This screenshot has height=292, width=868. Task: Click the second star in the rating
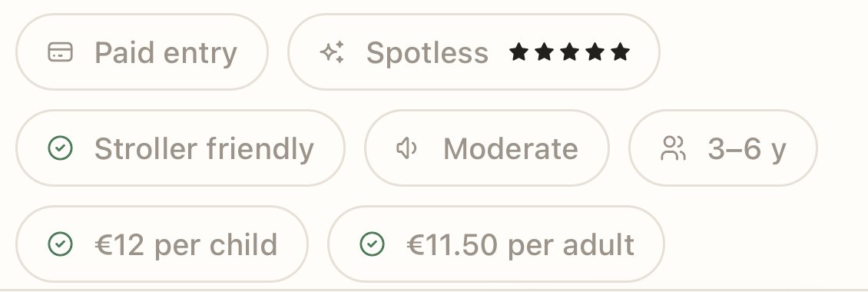click(x=544, y=52)
